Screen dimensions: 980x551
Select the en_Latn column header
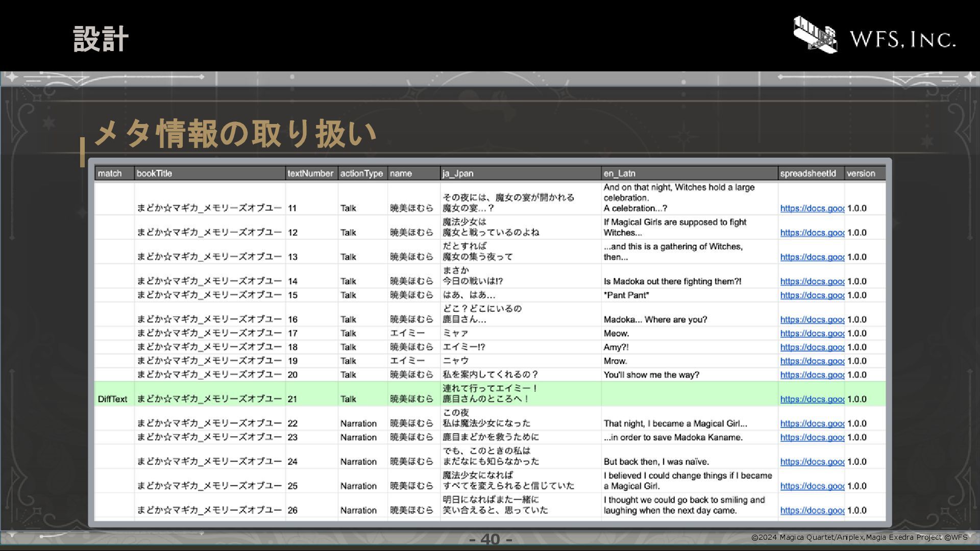(x=690, y=173)
